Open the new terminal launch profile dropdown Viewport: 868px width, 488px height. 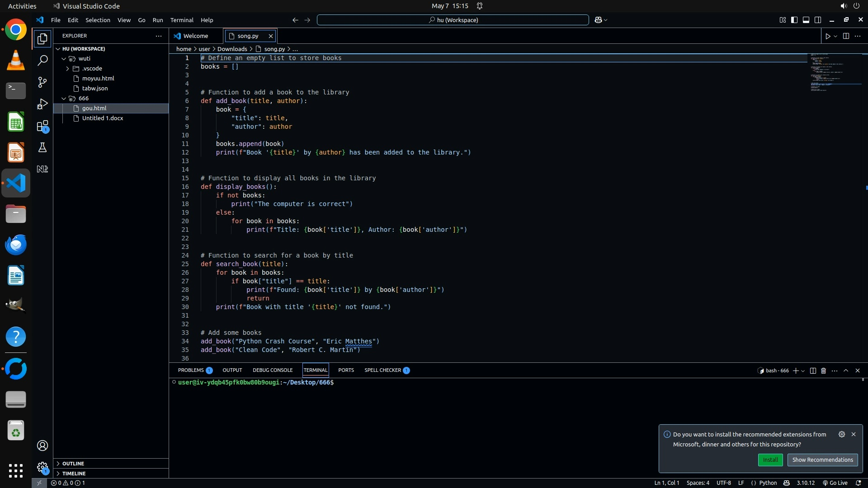(803, 371)
